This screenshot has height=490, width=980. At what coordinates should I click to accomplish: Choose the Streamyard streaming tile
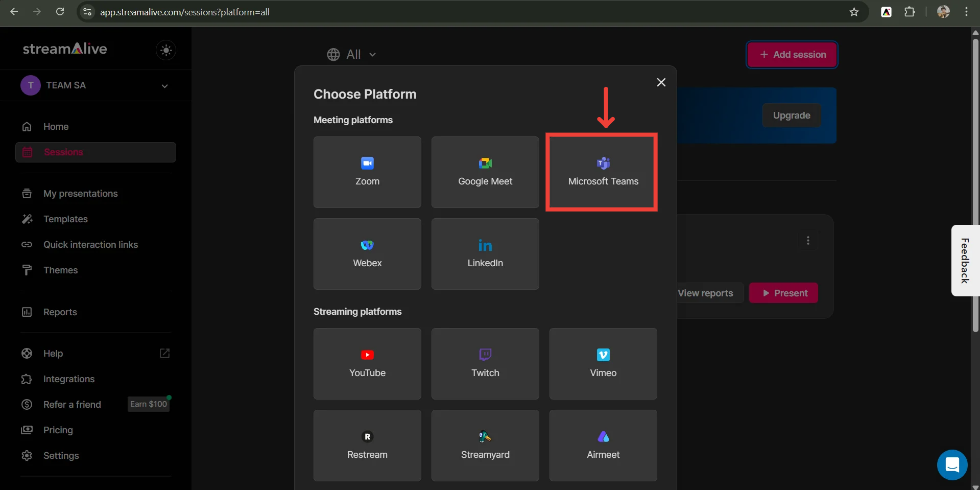(485, 446)
